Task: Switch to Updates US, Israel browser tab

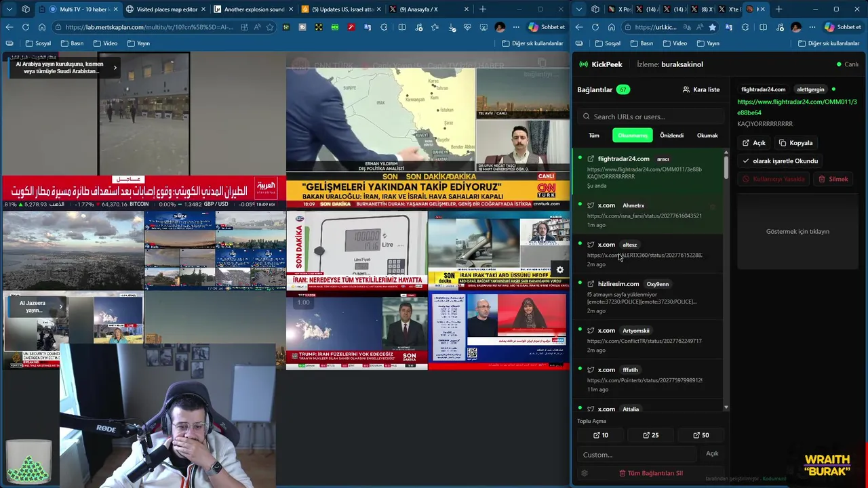Action: pos(342,9)
